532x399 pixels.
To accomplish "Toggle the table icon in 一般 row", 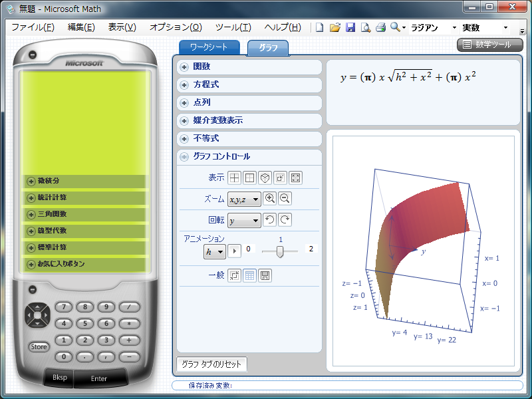I will pos(250,275).
